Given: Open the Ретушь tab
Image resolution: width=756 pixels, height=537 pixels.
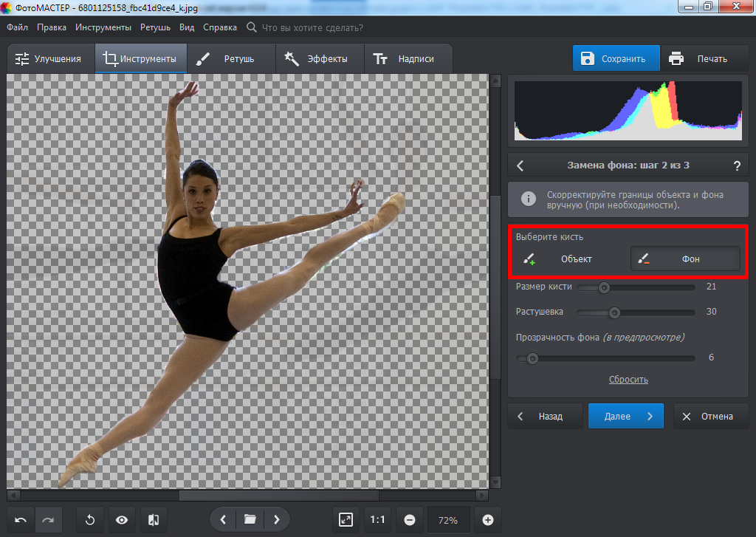Looking at the screenshot, I should click(x=230, y=59).
